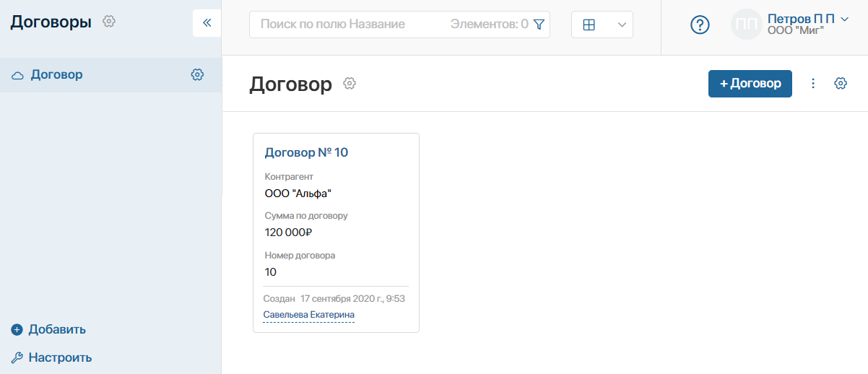The width and height of the screenshot is (868, 374).
Task: Open Савельева Екатерина author link
Action: point(309,315)
